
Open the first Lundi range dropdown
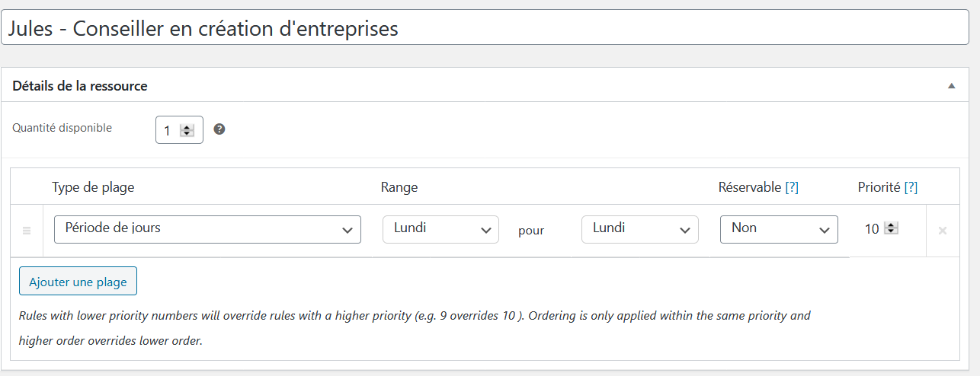[x=440, y=229]
